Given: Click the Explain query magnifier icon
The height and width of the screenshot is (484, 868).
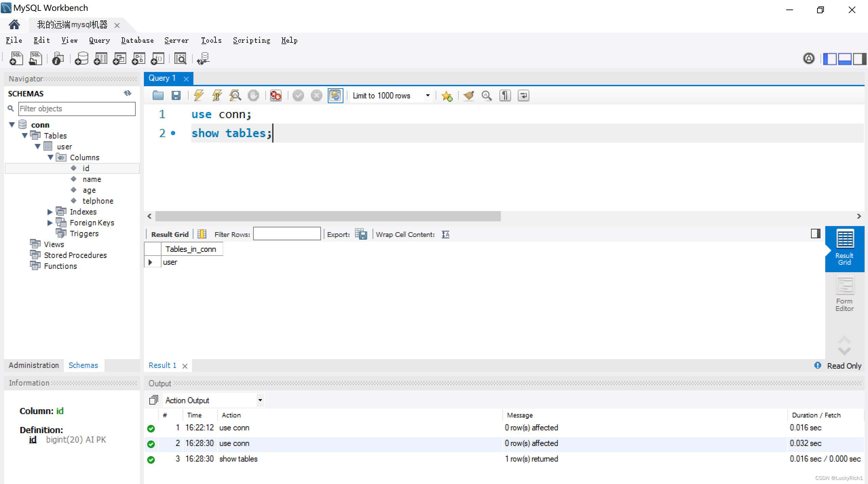Looking at the screenshot, I should click(235, 96).
